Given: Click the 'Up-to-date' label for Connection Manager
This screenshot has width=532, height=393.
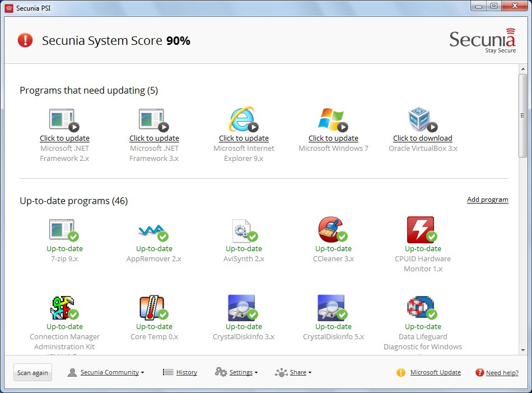Looking at the screenshot, I should pos(64,326).
